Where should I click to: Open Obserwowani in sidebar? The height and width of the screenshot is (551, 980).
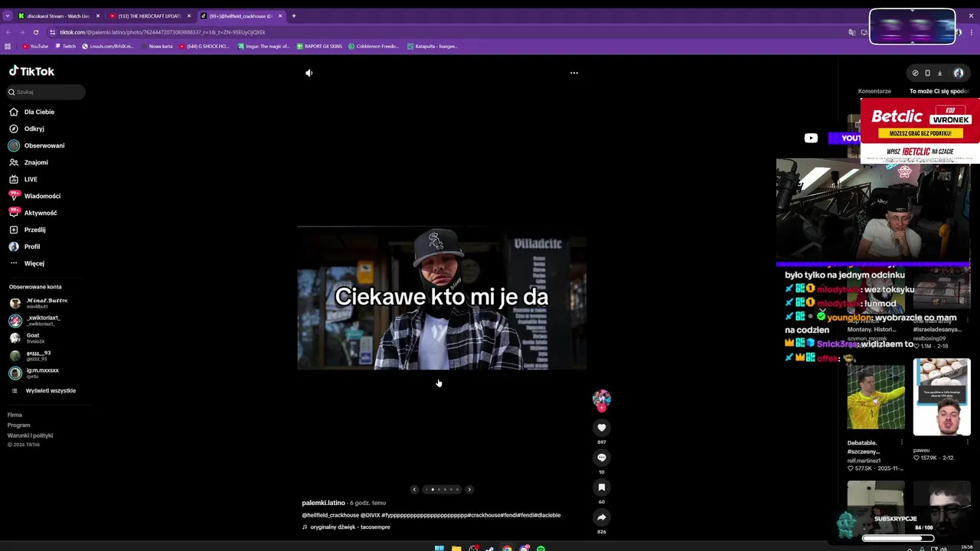(x=44, y=145)
